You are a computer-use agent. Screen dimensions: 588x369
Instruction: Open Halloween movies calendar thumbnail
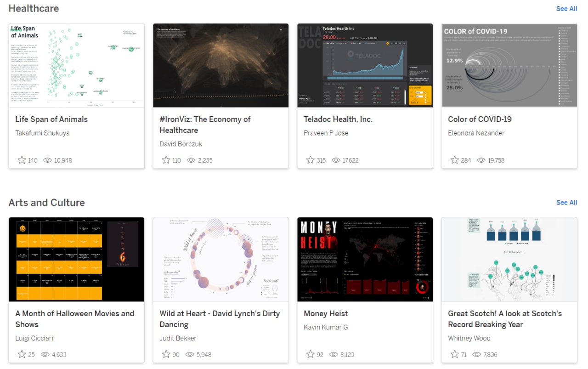click(77, 259)
